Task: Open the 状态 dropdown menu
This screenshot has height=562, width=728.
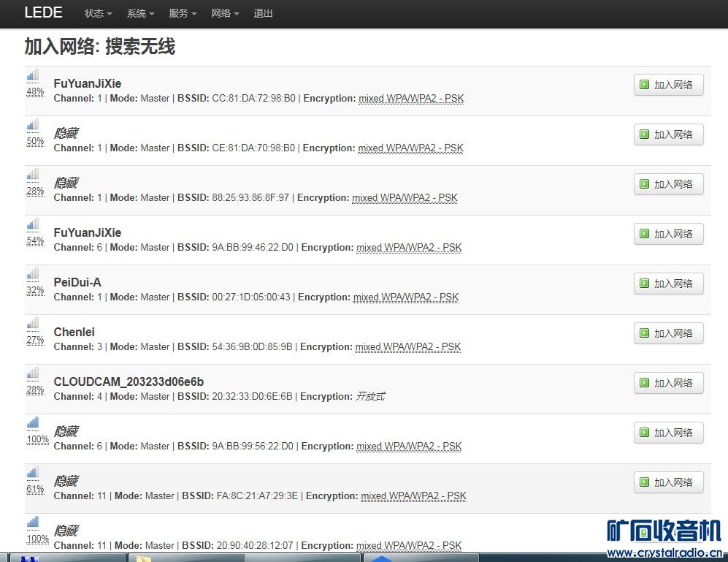Action: [x=98, y=13]
